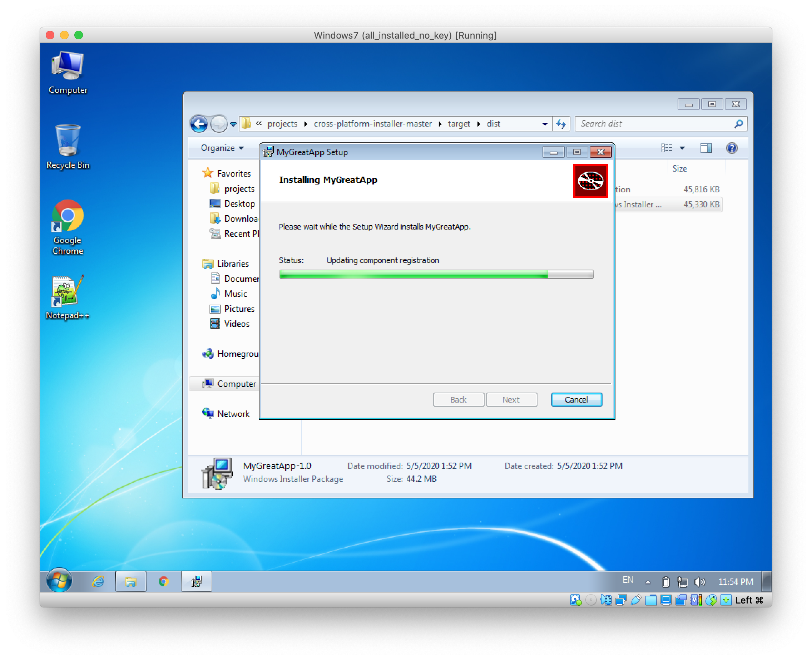Open the Windows Start orb
Image resolution: width=812 pixels, height=660 pixels.
coord(59,581)
